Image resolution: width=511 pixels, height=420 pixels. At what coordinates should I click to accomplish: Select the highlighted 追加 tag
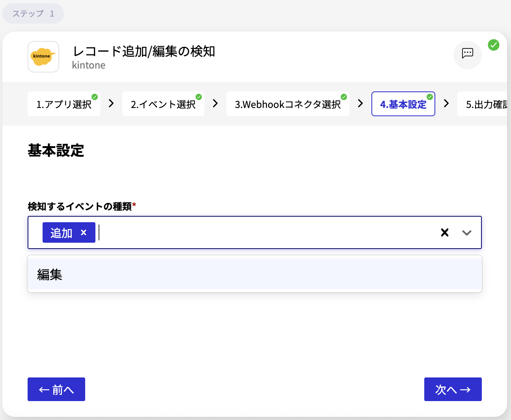(61, 232)
